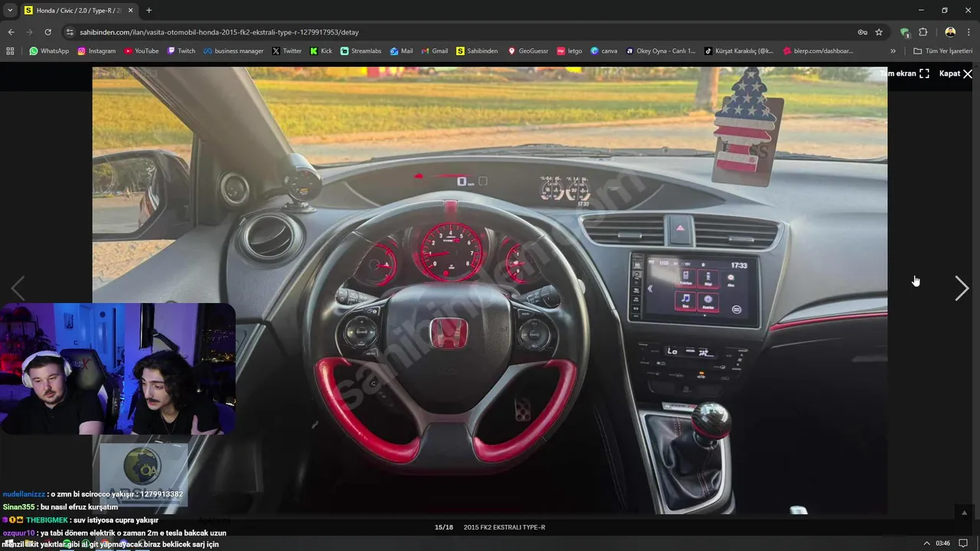
Task: Open the apps grid in bookmarks bar
Action: [x=10, y=51]
